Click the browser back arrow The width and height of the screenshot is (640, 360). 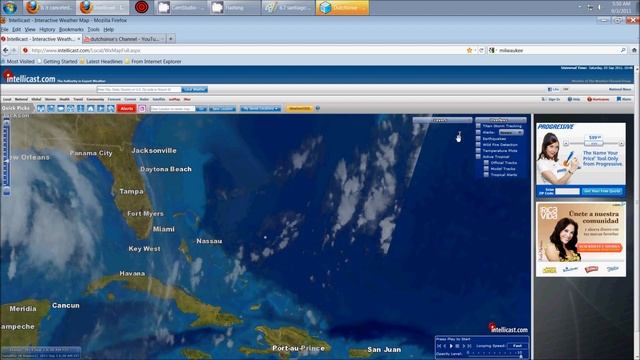coord(5,50)
